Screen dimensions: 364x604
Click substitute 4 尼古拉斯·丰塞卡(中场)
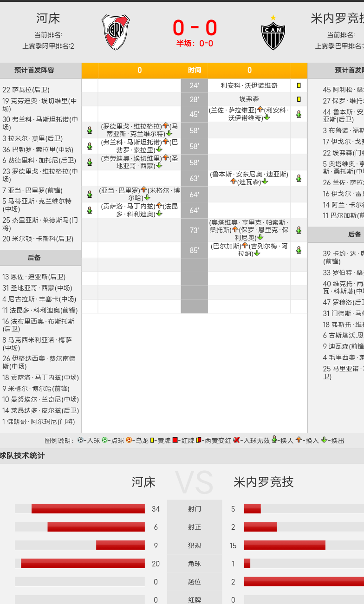coord(39,299)
